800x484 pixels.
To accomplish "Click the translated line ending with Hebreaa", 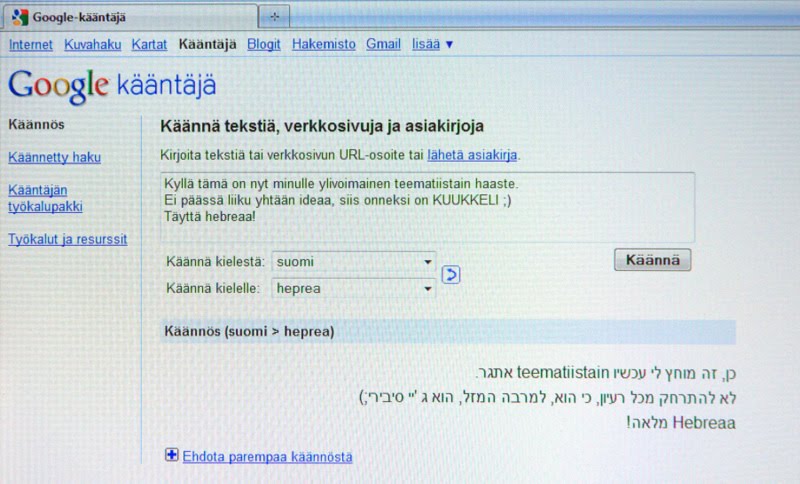I will click(x=681, y=423).
